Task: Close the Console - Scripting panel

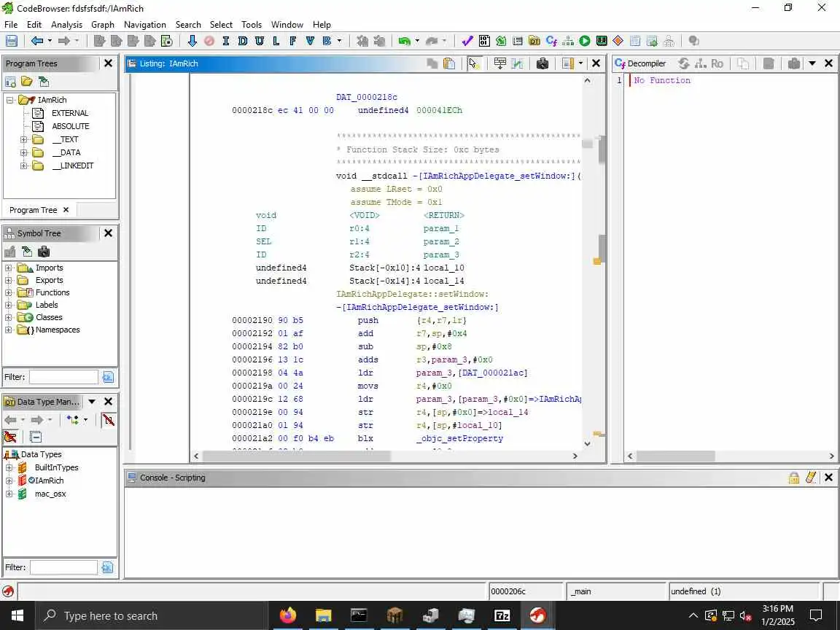Action: click(x=828, y=478)
